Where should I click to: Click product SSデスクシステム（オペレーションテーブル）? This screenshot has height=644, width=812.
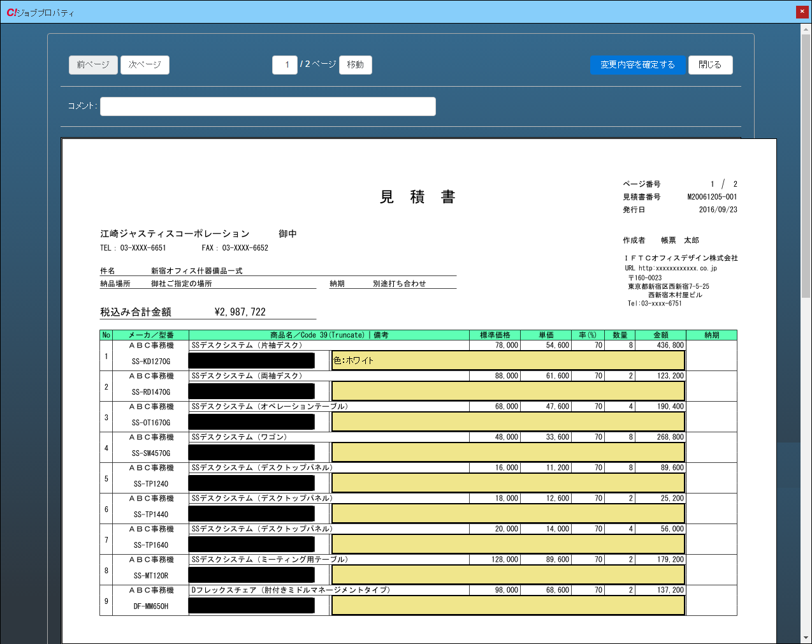(270, 406)
